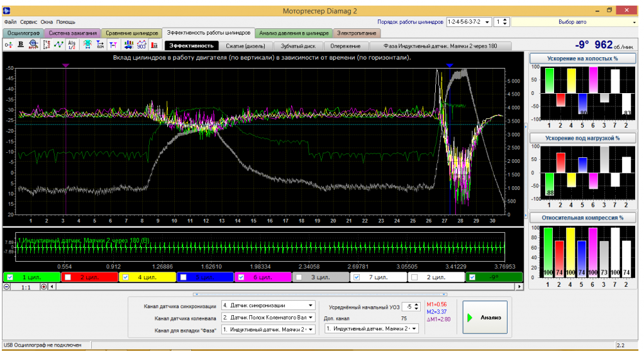Select the Зубчатый диск sub-tab
This screenshot has height=351, width=644.
(297, 46)
